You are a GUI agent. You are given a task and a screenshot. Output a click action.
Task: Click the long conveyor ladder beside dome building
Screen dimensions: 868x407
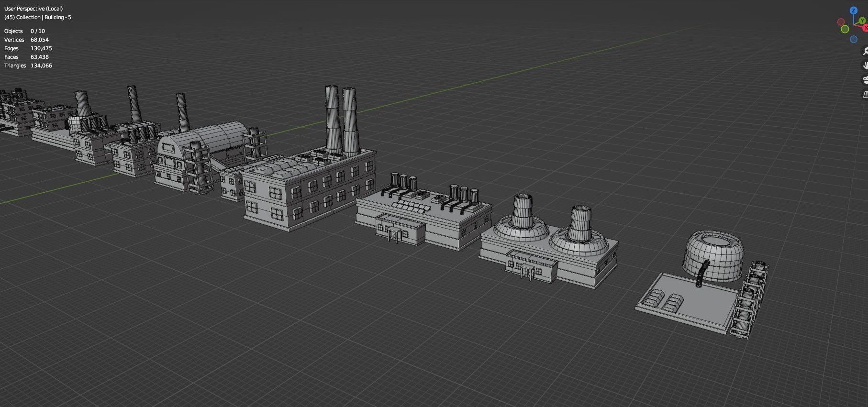[750, 300]
